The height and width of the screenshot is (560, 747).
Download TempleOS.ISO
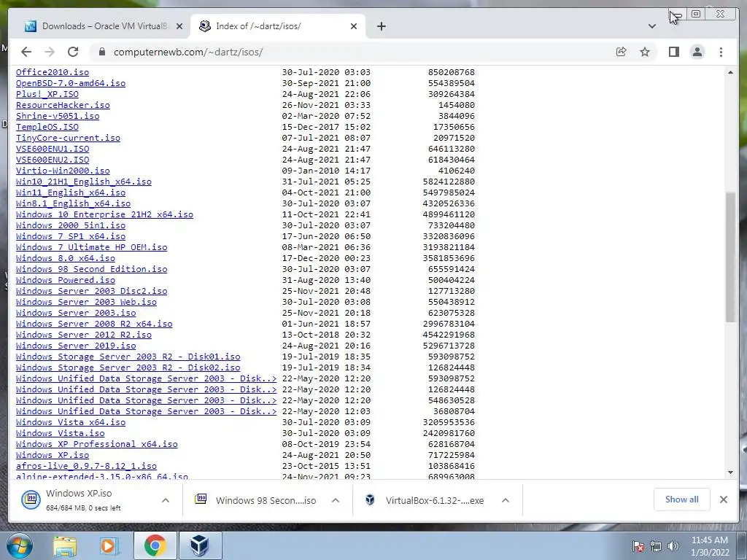click(x=47, y=127)
